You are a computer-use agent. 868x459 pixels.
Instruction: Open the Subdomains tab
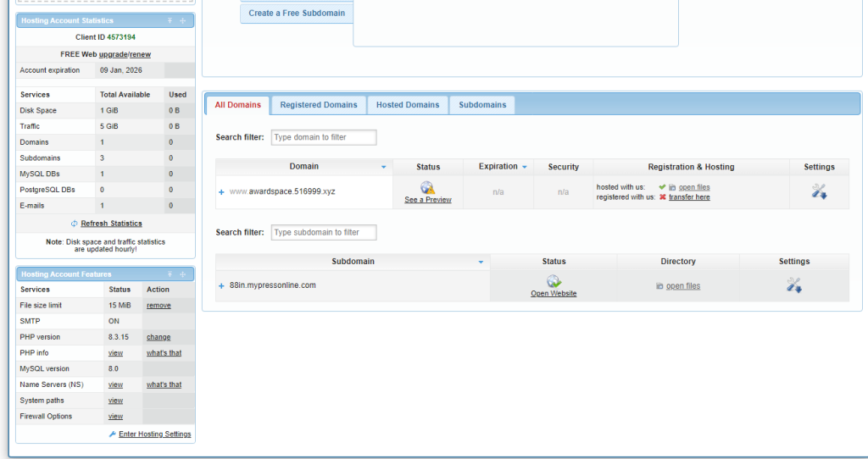[x=482, y=105]
